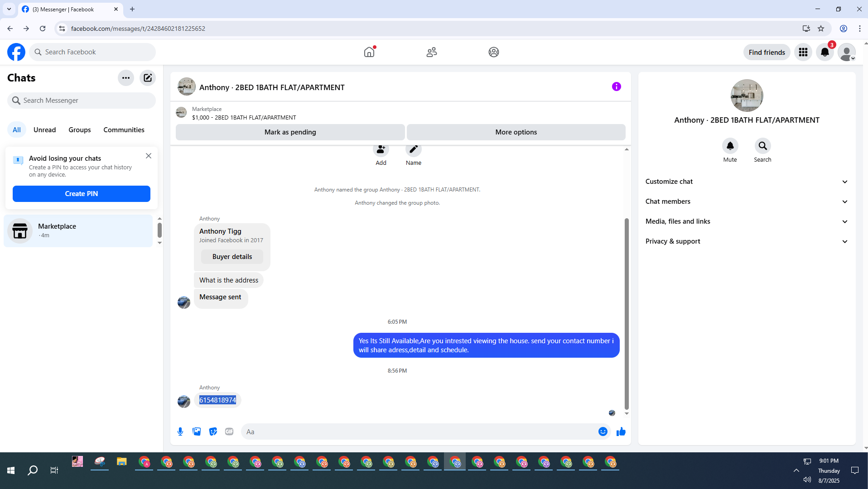Image resolution: width=868 pixels, height=489 pixels.
Task: Choose a GIF icon
Action: [x=229, y=431]
